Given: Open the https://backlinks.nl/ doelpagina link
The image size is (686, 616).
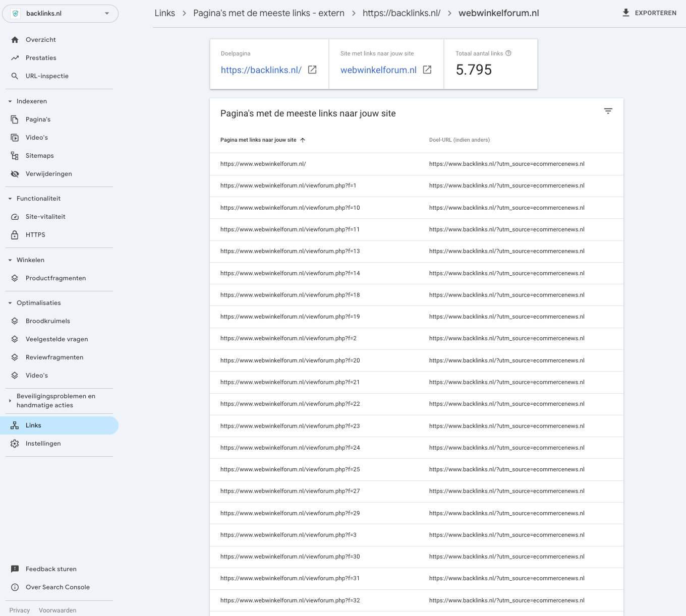Looking at the screenshot, I should pyautogui.click(x=261, y=70).
